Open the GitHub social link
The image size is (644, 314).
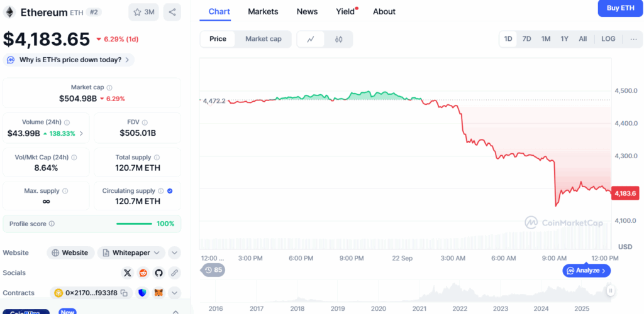[x=158, y=273]
